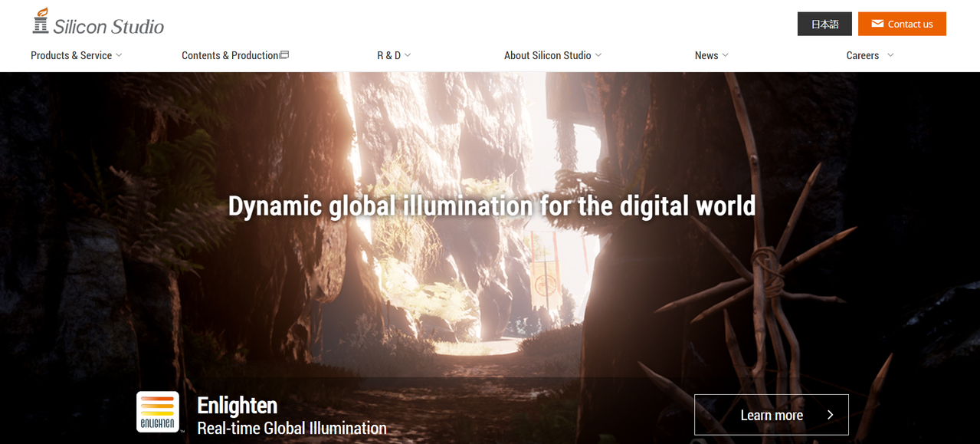The width and height of the screenshot is (980, 444).
Task: Expand the About Silicon Studio chevron
Action: (598, 55)
